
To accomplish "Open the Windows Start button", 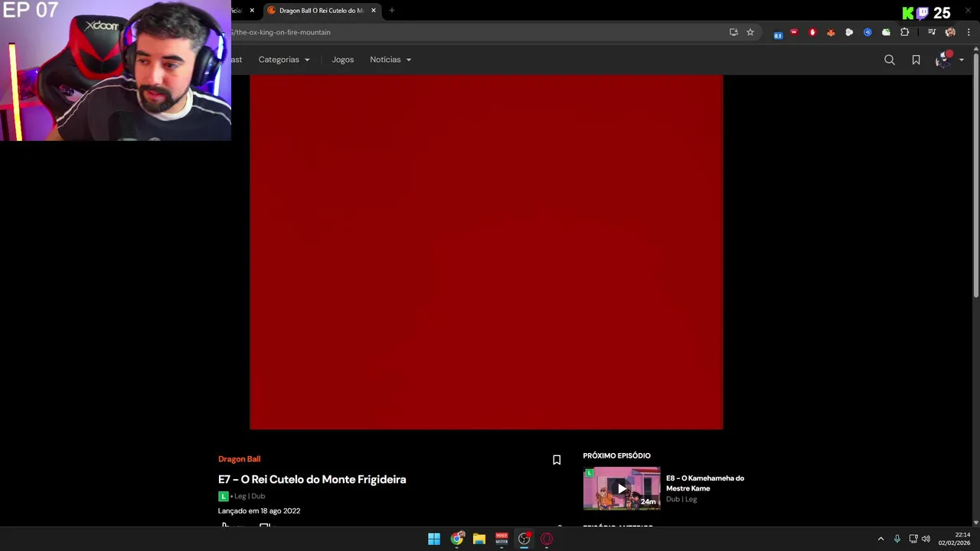I will coord(434,539).
